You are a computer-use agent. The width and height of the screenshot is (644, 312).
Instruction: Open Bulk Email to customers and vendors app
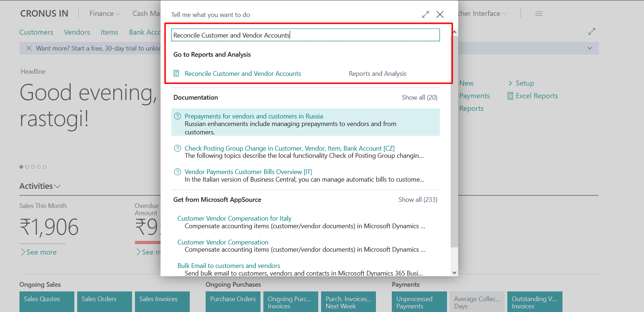tap(229, 266)
